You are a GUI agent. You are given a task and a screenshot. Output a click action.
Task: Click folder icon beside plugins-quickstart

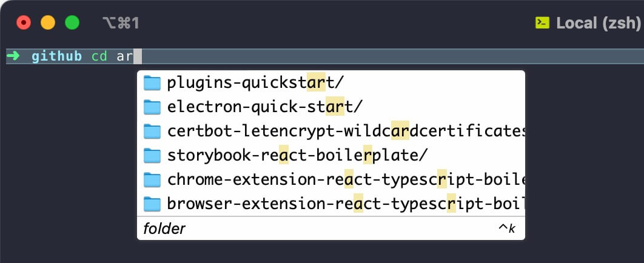pos(152,83)
